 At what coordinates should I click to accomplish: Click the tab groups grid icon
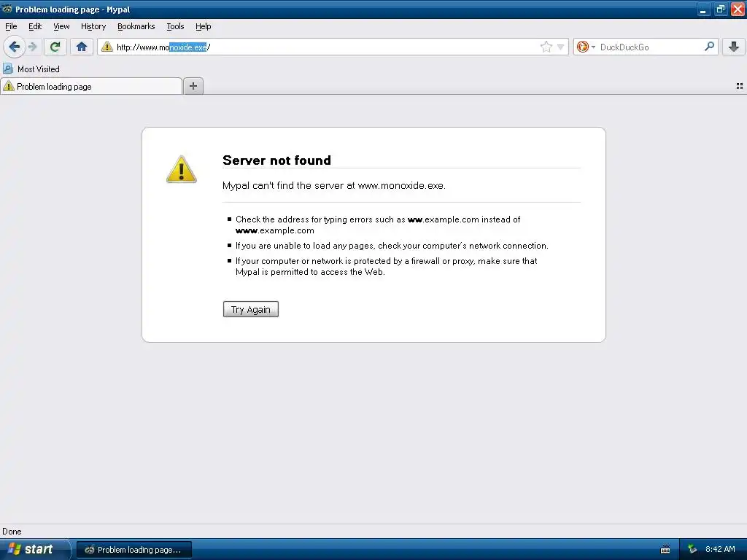(x=740, y=86)
